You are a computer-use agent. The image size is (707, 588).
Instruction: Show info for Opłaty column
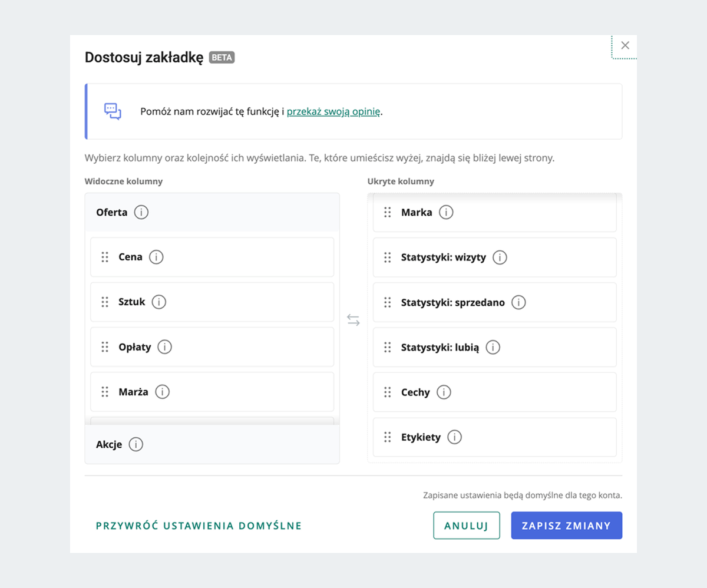[x=165, y=347]
